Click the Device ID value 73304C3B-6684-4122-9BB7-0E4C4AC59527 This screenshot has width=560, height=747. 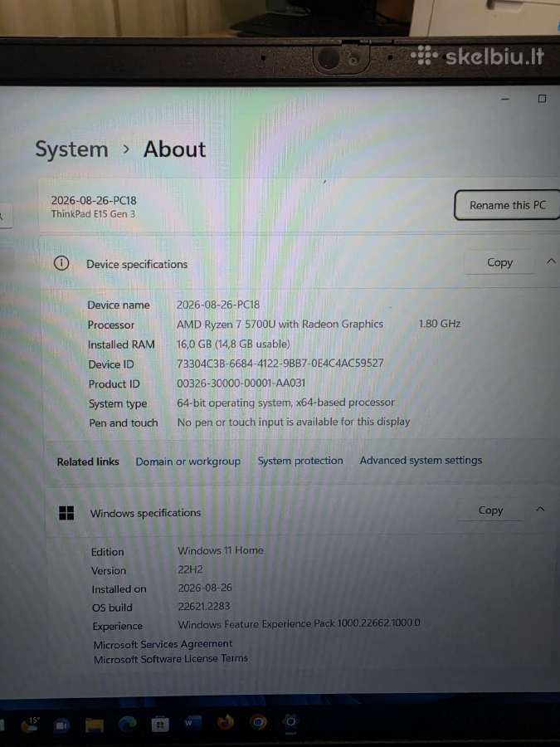click(x=280, y=363)
